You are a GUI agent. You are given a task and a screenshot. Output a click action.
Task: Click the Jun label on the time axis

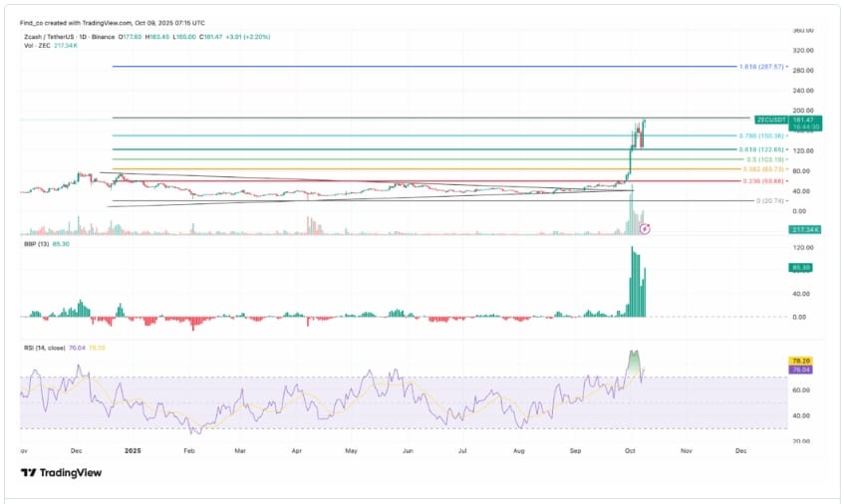point(408,451)
